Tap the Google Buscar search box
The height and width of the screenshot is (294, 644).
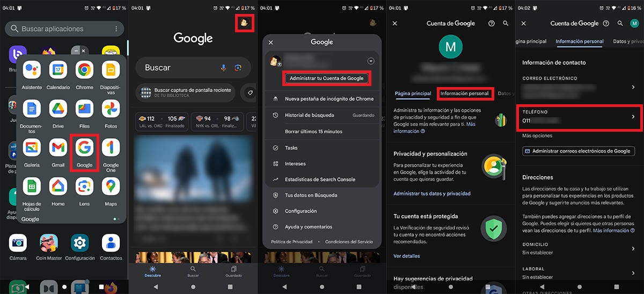point(193,68)
